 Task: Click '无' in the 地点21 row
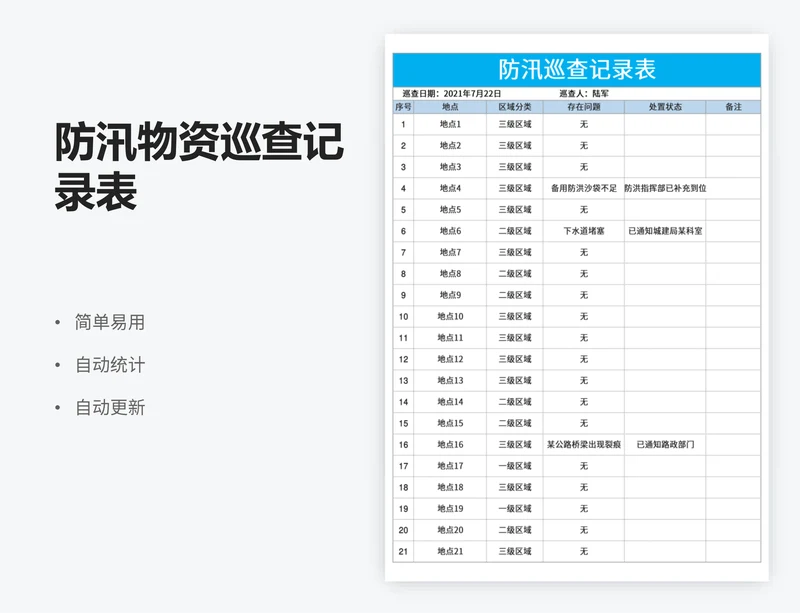584,552
